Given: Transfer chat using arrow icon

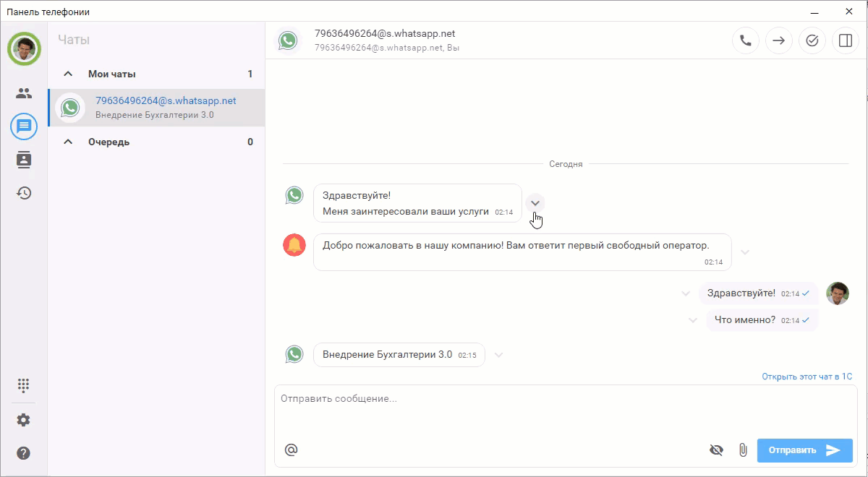Looking at the screenshot, I should [779, 40].
